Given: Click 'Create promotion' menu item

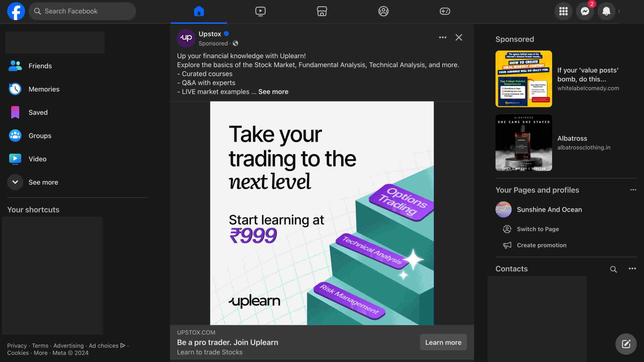Looking at the screenshot, I should (541, 245).
